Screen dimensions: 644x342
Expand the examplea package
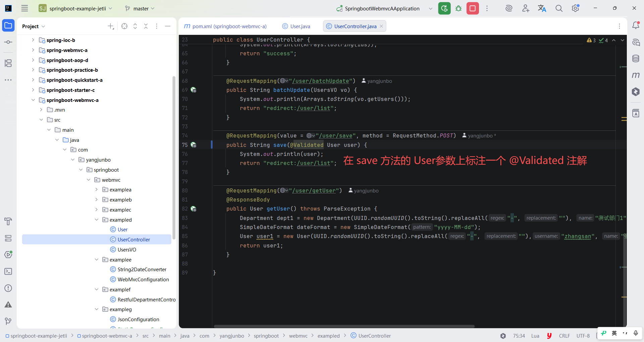(97, 189)
